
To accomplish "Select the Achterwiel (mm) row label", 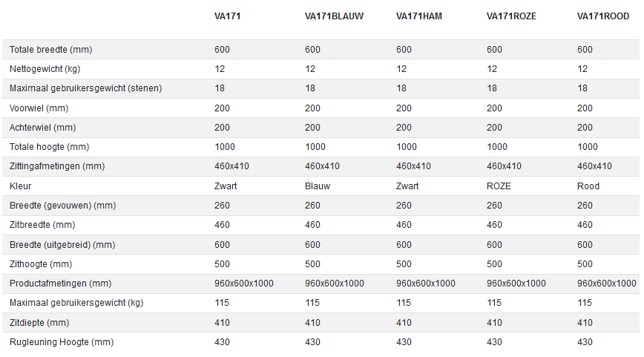I will coord(43,128).
